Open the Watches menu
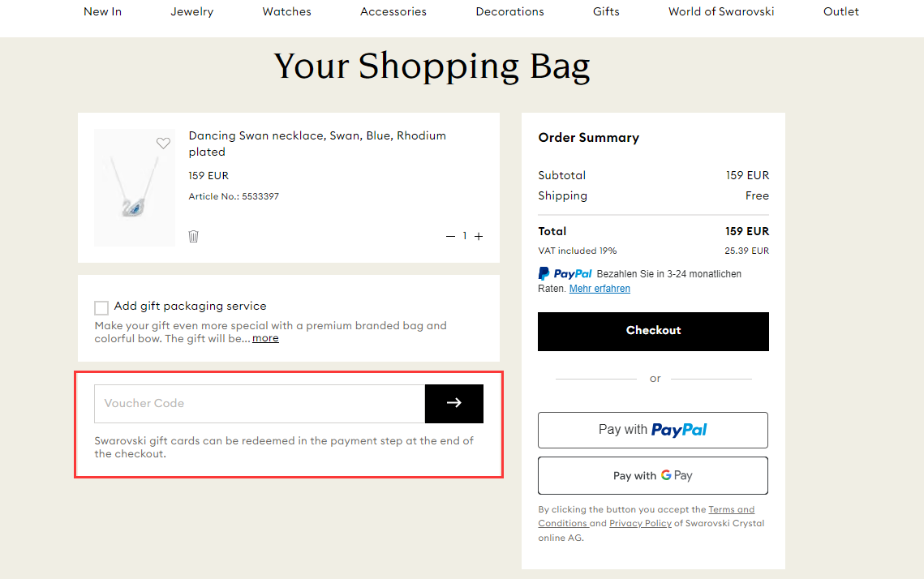The image size is (924, 579). tap(287, 12)
